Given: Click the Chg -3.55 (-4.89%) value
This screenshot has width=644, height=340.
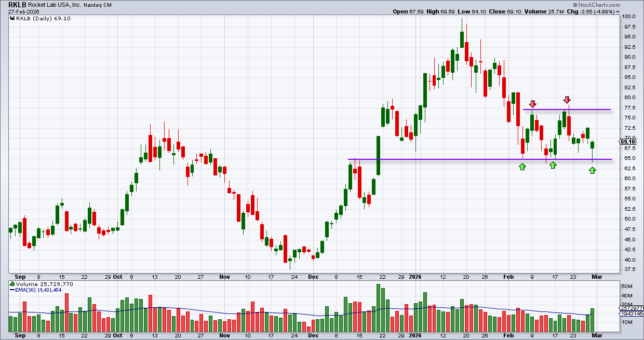Looking at the screenshot, I should 591,11.
